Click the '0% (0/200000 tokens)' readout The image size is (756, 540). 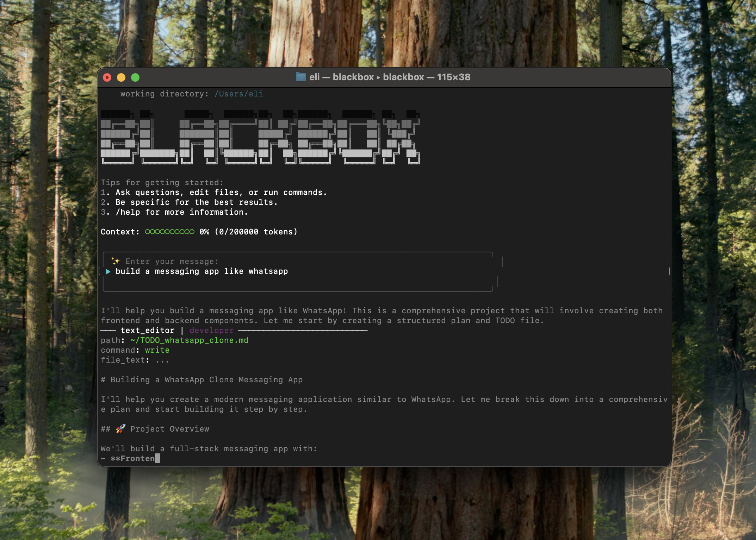tap(248, 232)
